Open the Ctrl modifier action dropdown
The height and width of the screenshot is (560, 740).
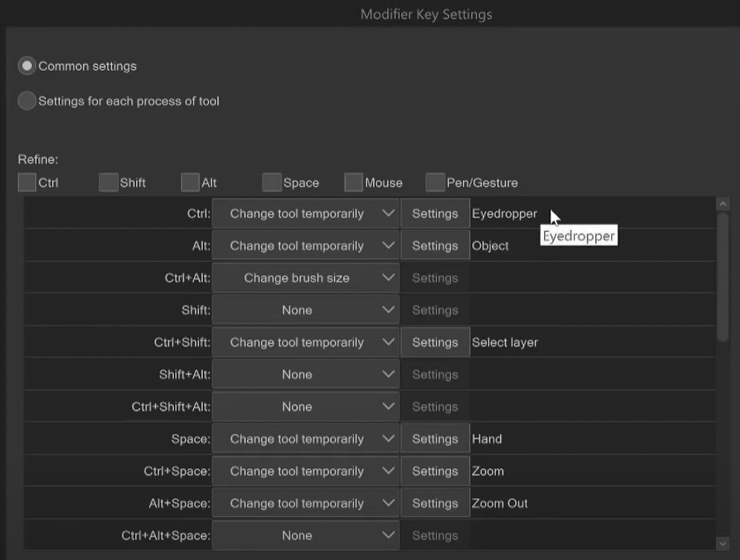click(305, 213)
